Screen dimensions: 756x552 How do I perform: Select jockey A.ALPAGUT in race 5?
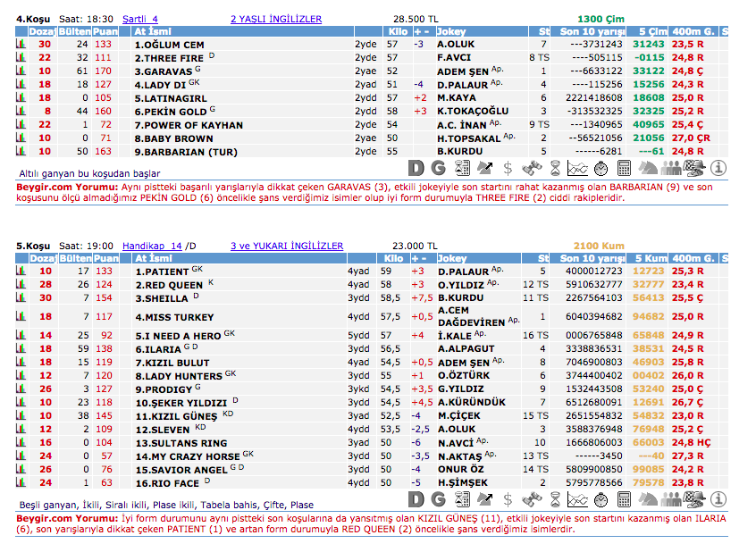click(466, 348)
